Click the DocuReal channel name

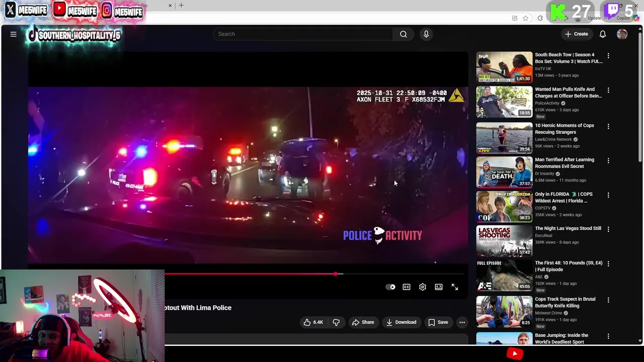pos(543,235)
